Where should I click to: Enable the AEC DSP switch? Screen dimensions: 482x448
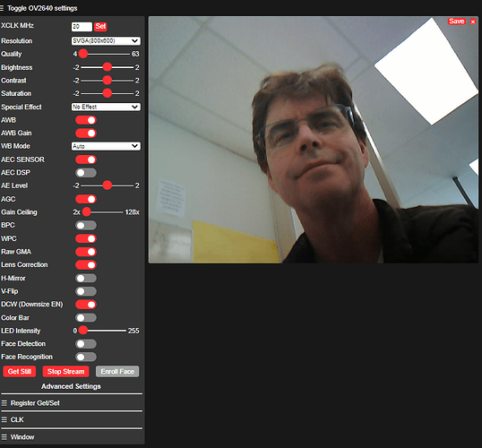pos(86,173)
